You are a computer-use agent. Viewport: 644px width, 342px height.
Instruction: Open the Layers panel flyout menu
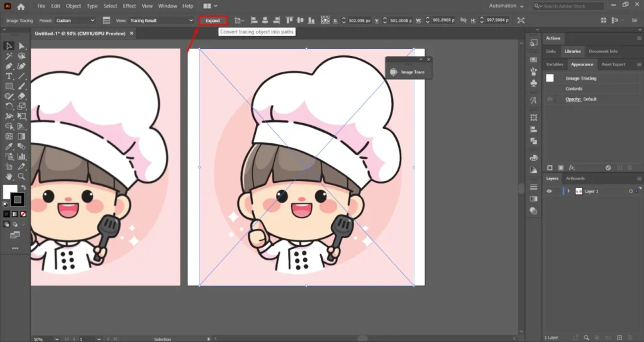pos(639,179)
